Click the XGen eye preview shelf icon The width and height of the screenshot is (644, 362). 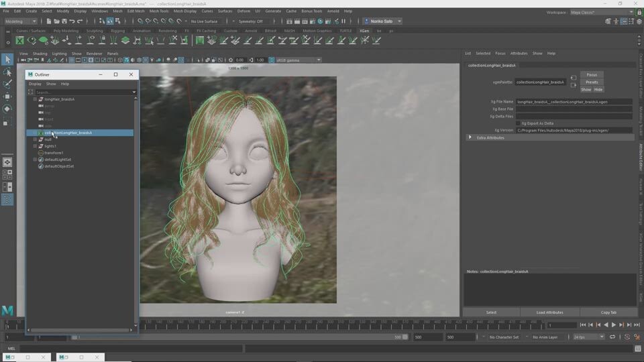coord(32,40)
